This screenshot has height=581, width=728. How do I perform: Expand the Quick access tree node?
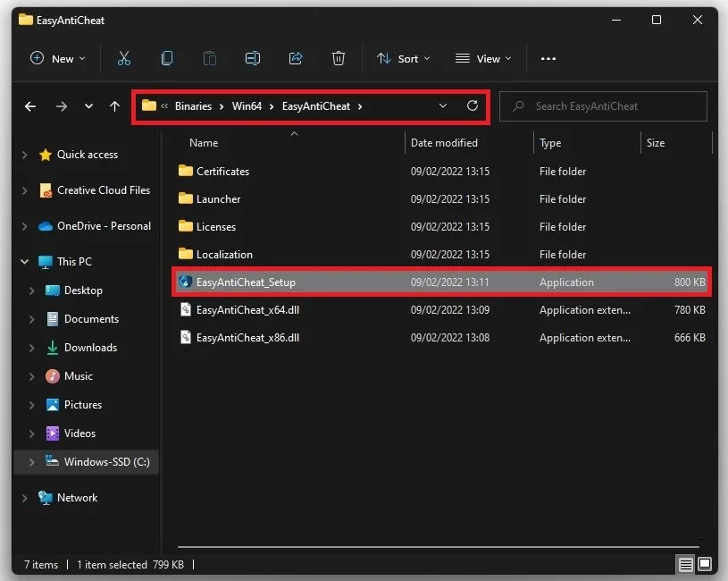click(25, 155)
